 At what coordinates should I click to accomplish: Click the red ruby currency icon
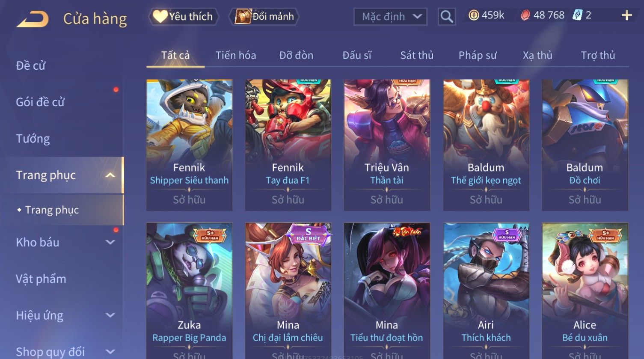coord(525,15)
